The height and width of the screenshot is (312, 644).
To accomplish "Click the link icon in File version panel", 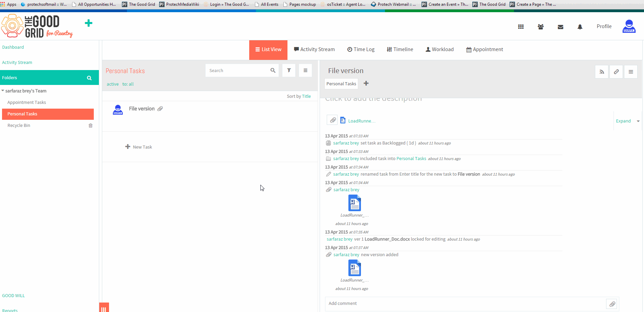I will point(616,72).
